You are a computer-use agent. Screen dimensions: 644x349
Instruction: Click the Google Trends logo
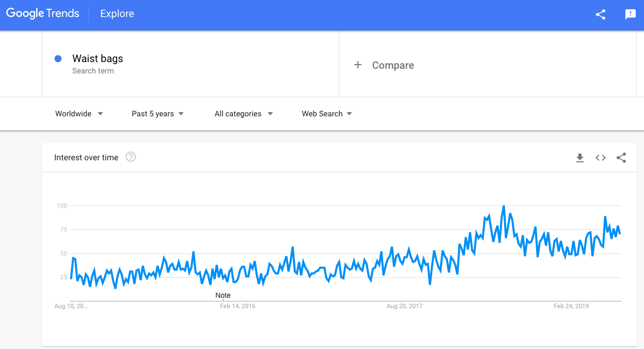pos(43,14)
